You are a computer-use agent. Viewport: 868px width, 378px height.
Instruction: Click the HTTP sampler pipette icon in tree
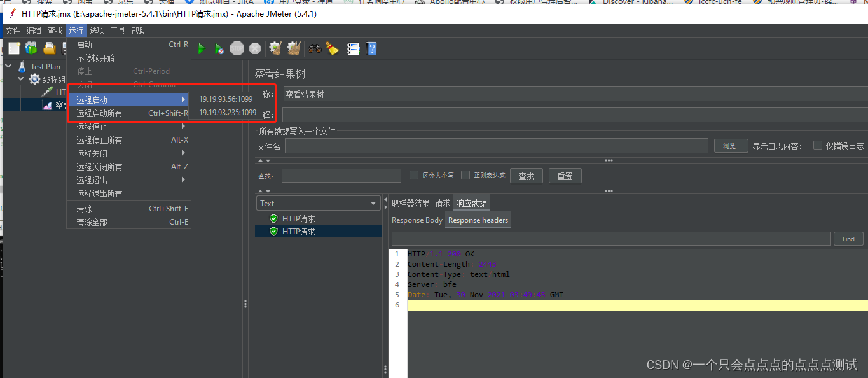[x=47, y=92]
